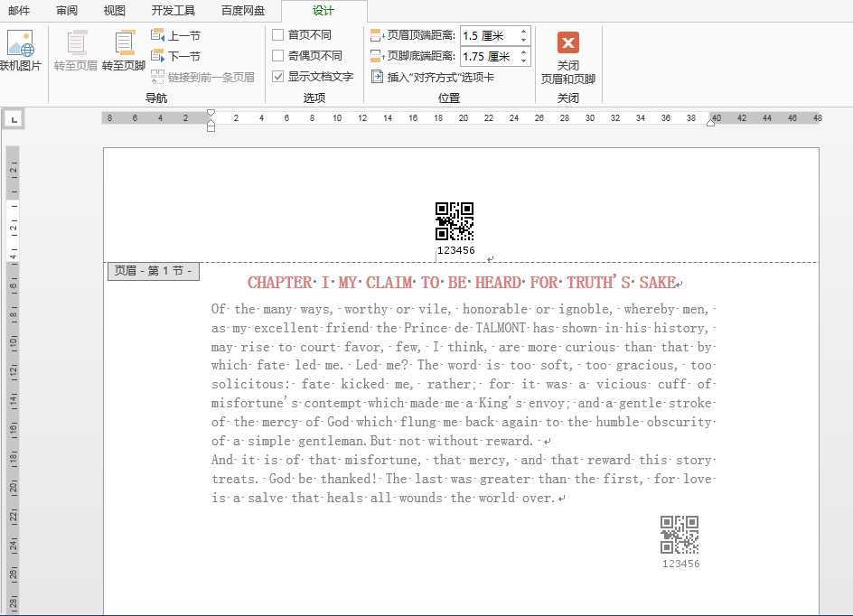Click the '123456' caption under lower QR code
Screen dimensions: 853x616
click(x=681, y=564)
